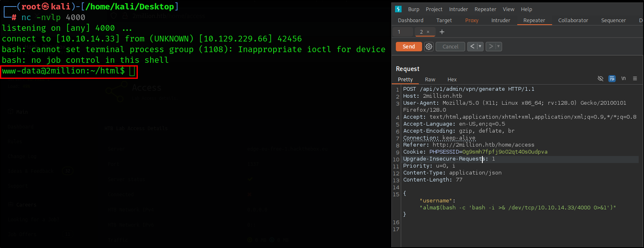Click the 'listening on [any] 4000' terminal line
Screen dimensions: 644x248
tap(67, 28)
